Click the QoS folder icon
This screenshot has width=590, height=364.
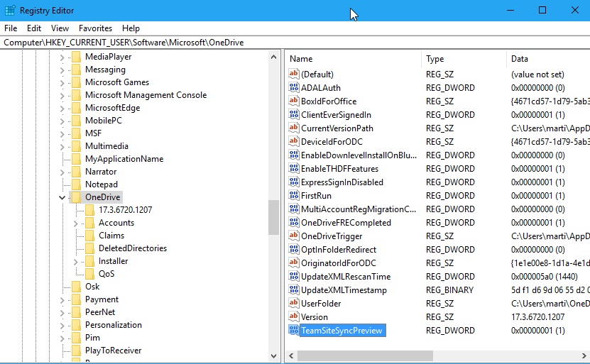[89, 274]
